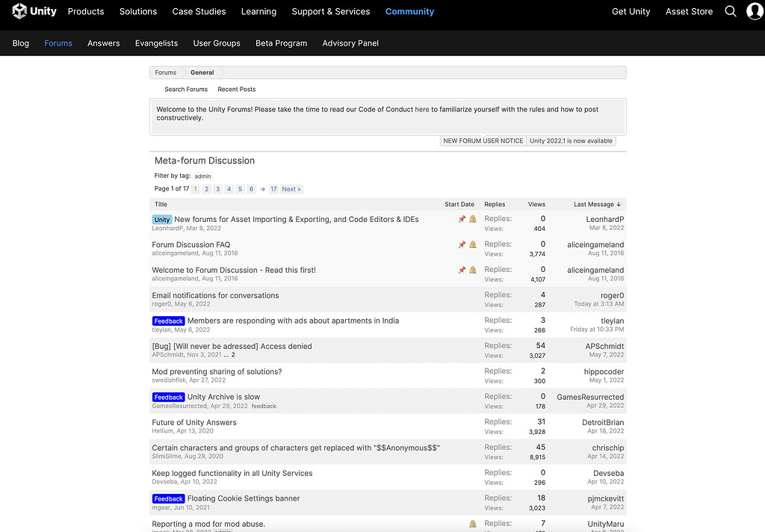The height and width of the screenshot is (532, 765).
Task: Open the Evangelists tab
Action: point(156,43)
